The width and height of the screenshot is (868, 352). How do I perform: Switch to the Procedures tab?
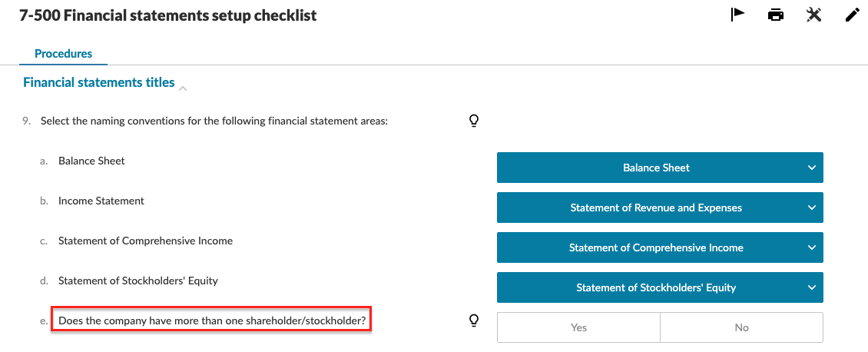click(64, 54)
